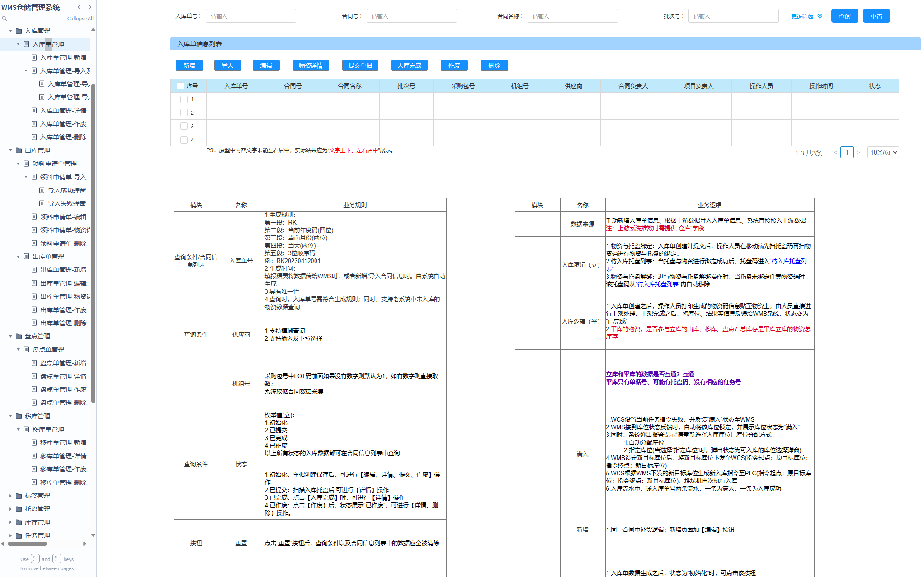
Task: Click page icon beside 导入成功弹窗
Action: (x=42, y=190)
